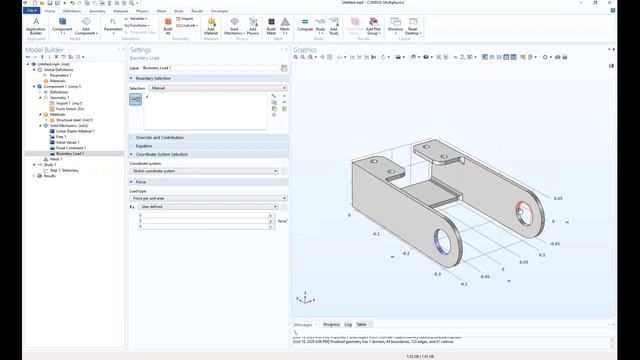
Task: Switch to the Geometry ribbon tab
Action: (x=97, y=11)
